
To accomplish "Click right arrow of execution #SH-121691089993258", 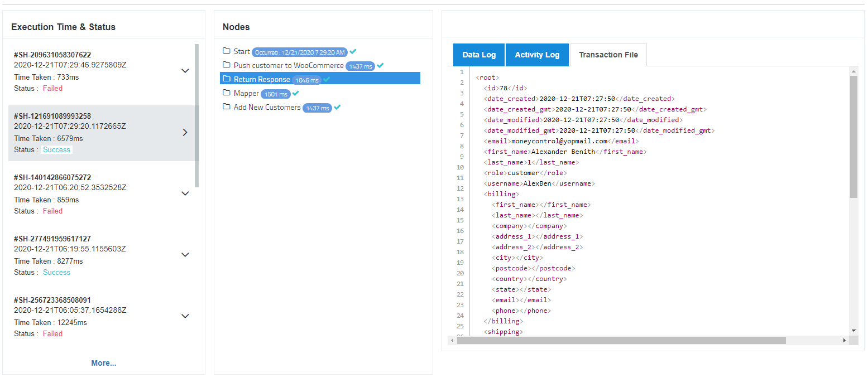I will pos(185,133).
